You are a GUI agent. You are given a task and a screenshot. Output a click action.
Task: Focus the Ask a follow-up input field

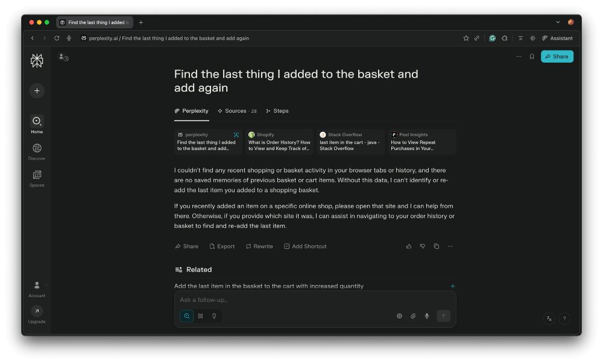click(315, 300)
